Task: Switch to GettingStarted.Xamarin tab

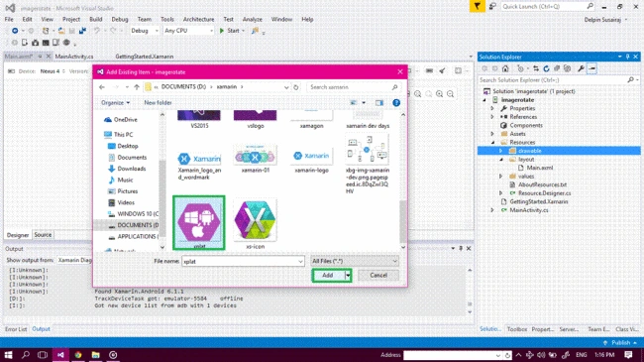Action: coord(145,57)
